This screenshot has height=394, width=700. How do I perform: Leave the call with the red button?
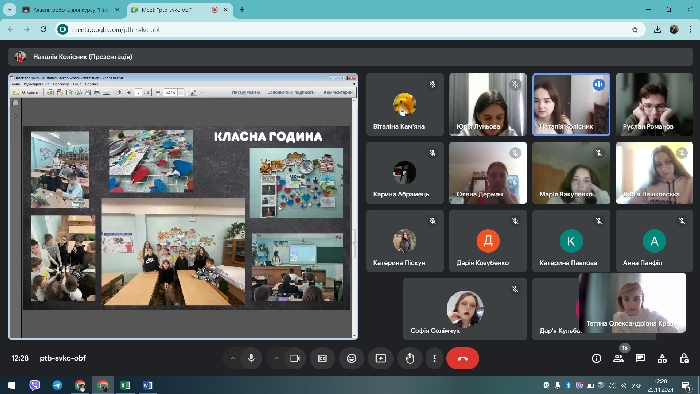[462, 358]
